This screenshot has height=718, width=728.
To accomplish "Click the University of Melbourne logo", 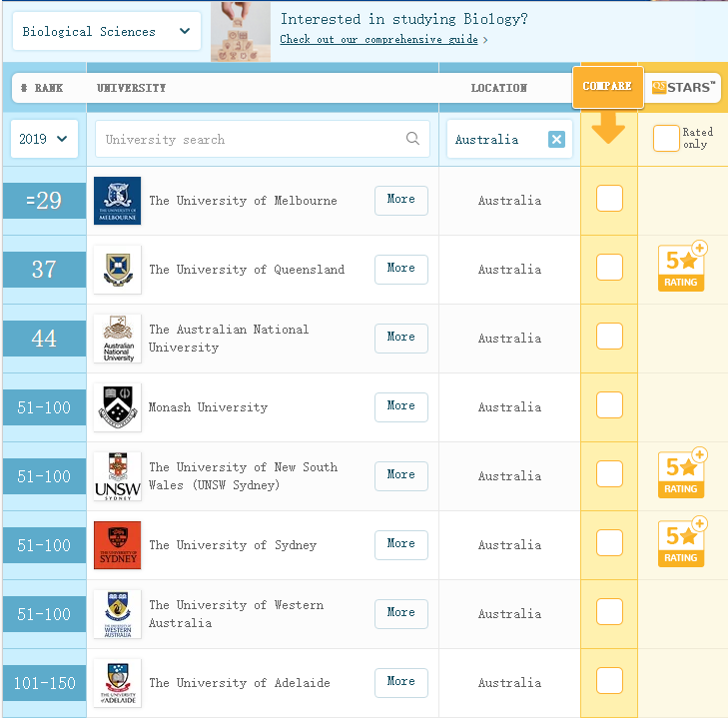I will point(117,201).
